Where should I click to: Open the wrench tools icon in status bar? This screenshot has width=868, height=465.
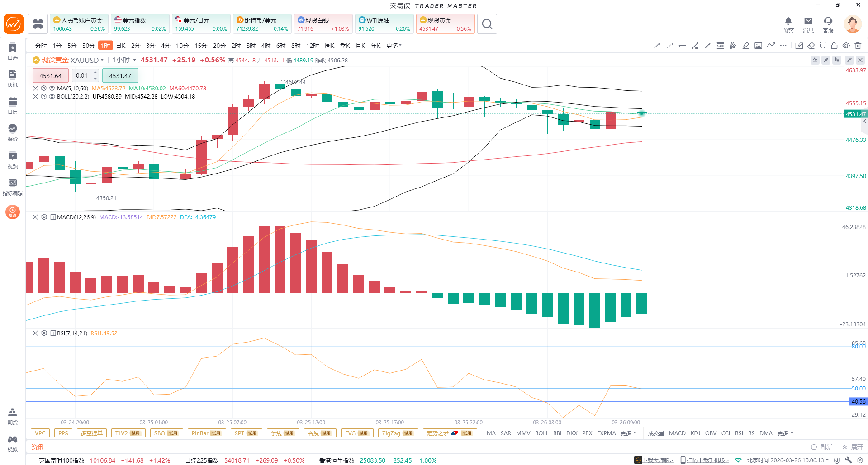click(849, 460)
